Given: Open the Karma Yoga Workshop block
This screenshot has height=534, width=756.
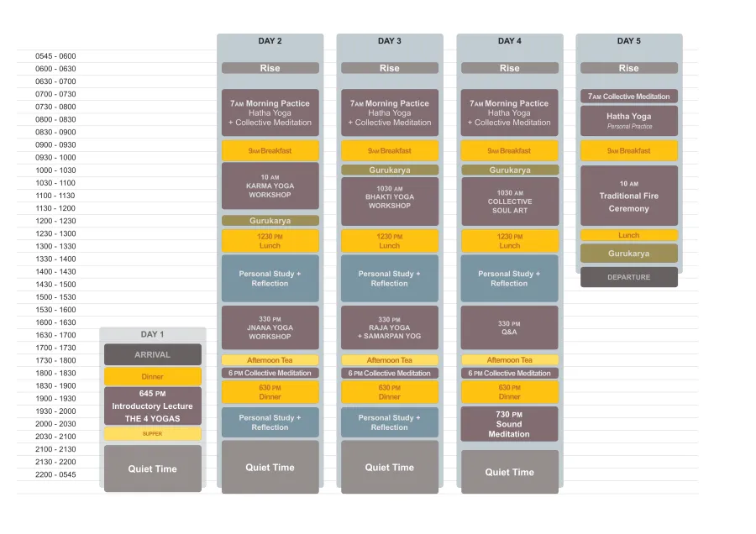Looking at the screenshot, I should click(270, 186).
